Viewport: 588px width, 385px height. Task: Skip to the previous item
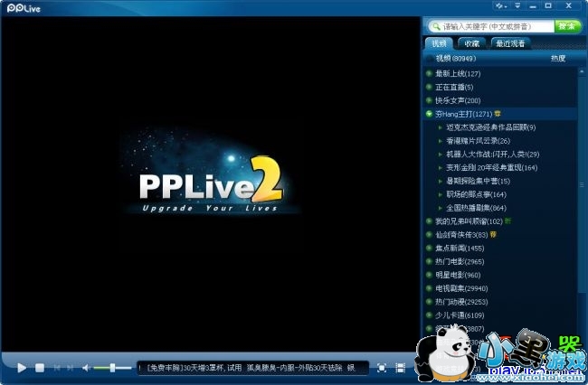(57, 368)
